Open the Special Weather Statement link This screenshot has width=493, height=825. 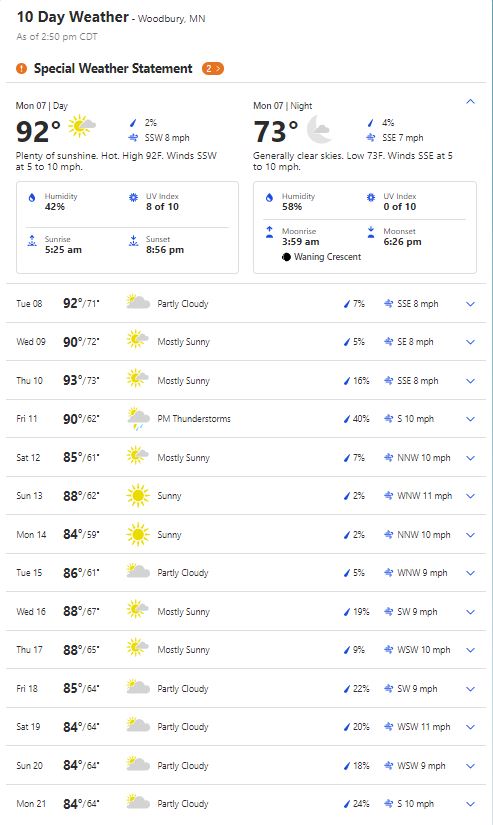tap(113, 68)
